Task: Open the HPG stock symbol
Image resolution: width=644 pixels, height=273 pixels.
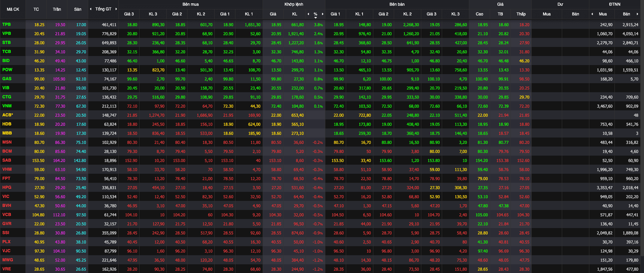Action: click(x=7, y=187)
